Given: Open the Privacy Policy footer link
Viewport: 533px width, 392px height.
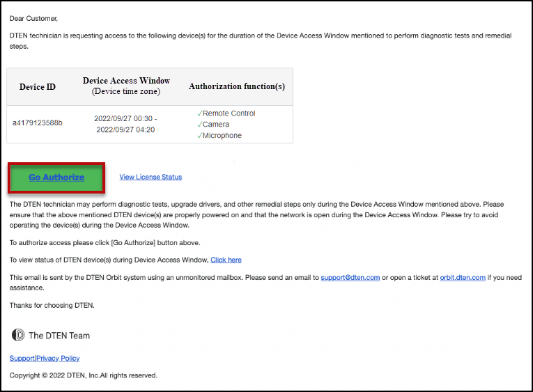Looking at the screenshot, I should click(58, 358).
